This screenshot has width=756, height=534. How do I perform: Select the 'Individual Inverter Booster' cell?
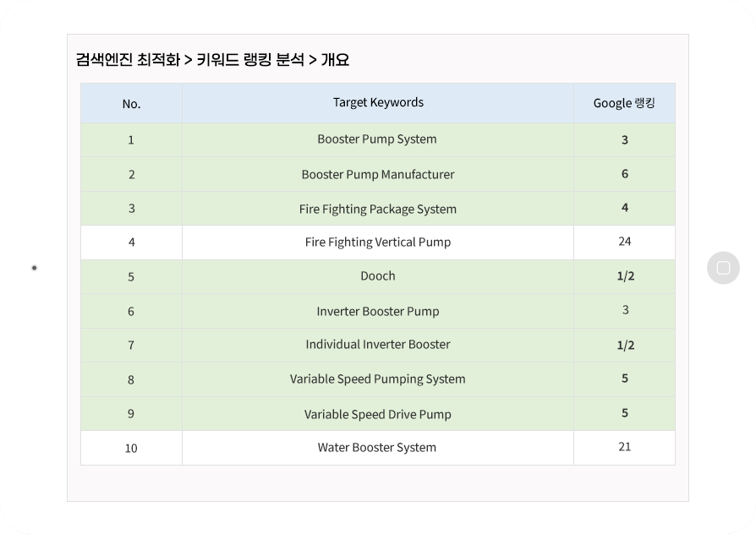(378, 345)
